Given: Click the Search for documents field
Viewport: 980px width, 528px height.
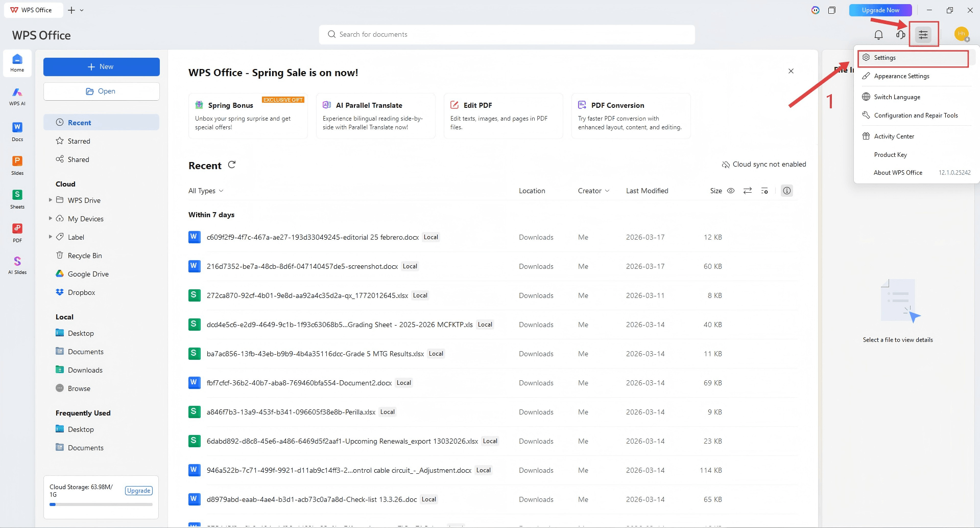Looking at the screenshot, I should pos(507,34).
